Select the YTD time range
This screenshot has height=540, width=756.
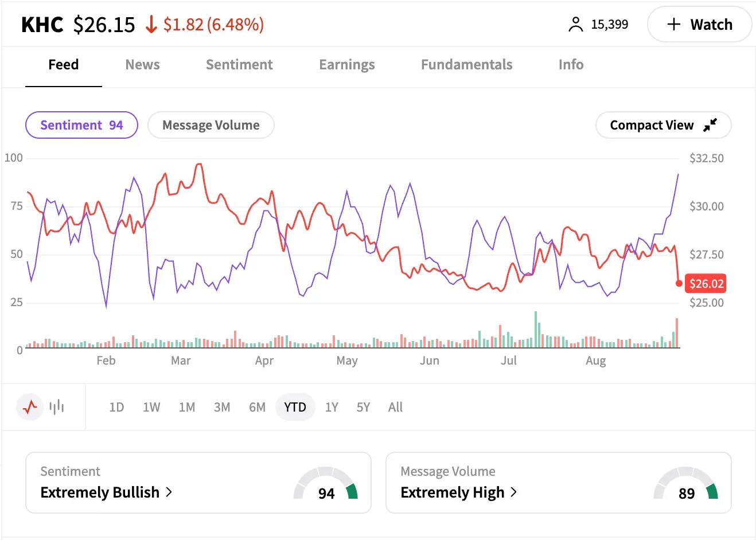click(x=295, y=407)
